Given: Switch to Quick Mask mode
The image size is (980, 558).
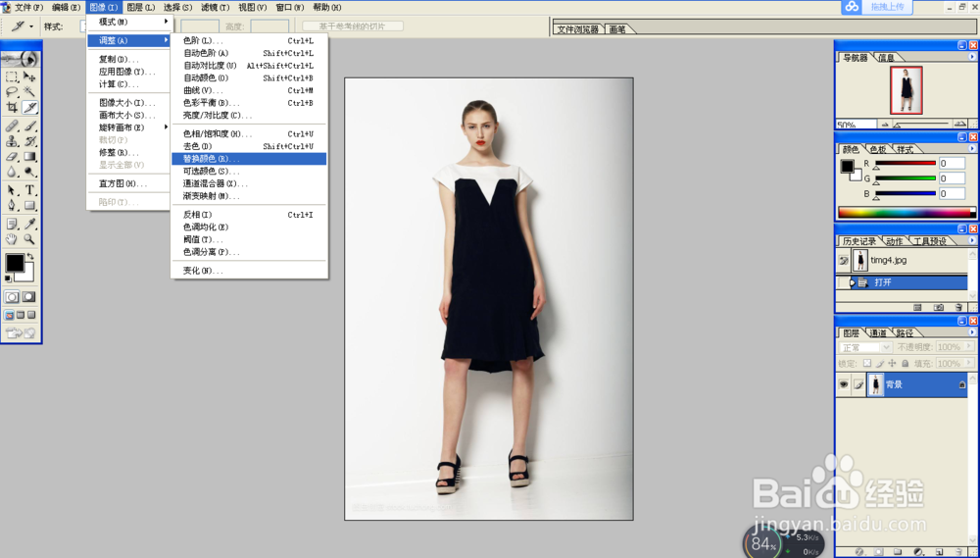Looking at the screenshot, I should (28, 297).
